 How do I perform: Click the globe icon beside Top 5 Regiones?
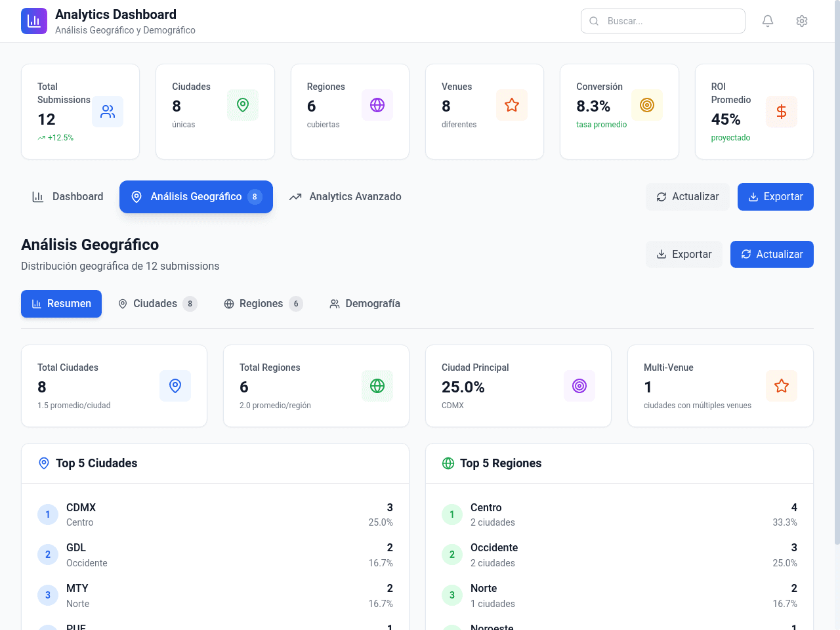coord(448,463)
